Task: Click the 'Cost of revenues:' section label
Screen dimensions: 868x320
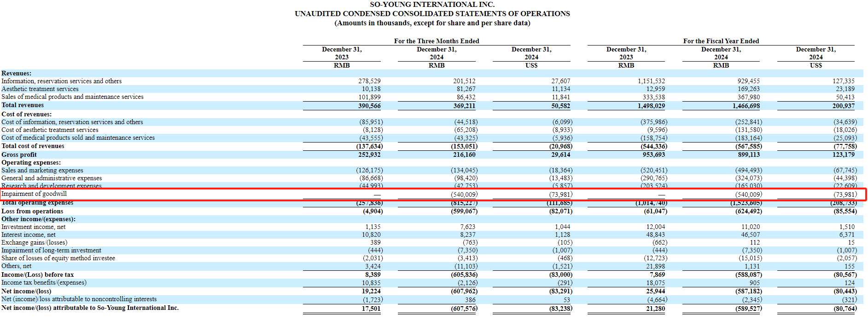Action: [27, 114]
